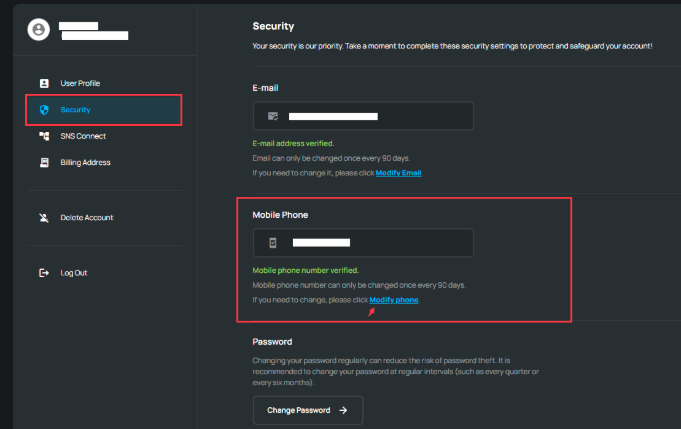681x429 pixels.
Task: Go to the SNS Connect menu label
Action: point(83,136)
